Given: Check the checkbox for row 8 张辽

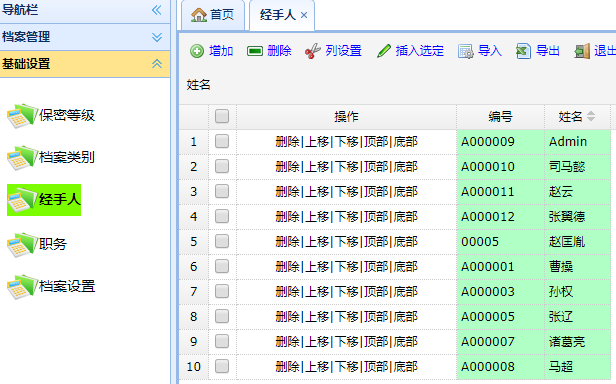Looking at the screenshot, I should click(x=222, y=316).
